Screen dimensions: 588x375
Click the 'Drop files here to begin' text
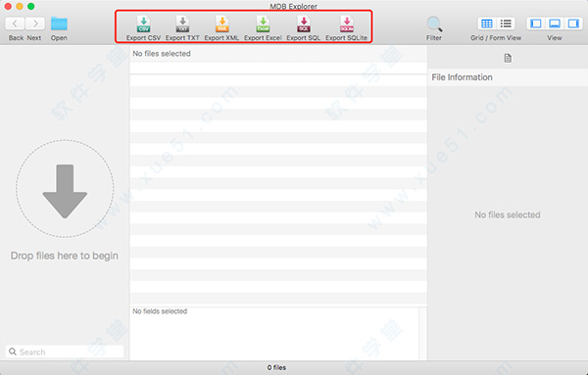click(65, 256)
